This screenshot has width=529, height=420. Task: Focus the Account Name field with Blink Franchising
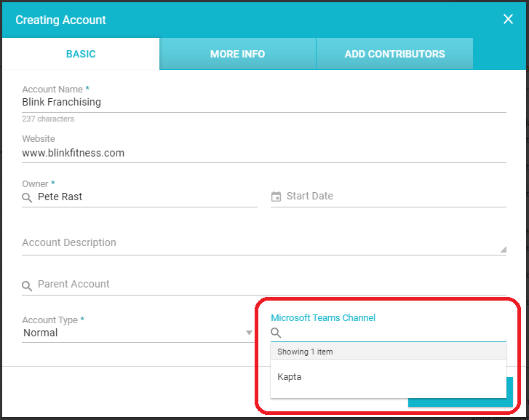[262, 102]
